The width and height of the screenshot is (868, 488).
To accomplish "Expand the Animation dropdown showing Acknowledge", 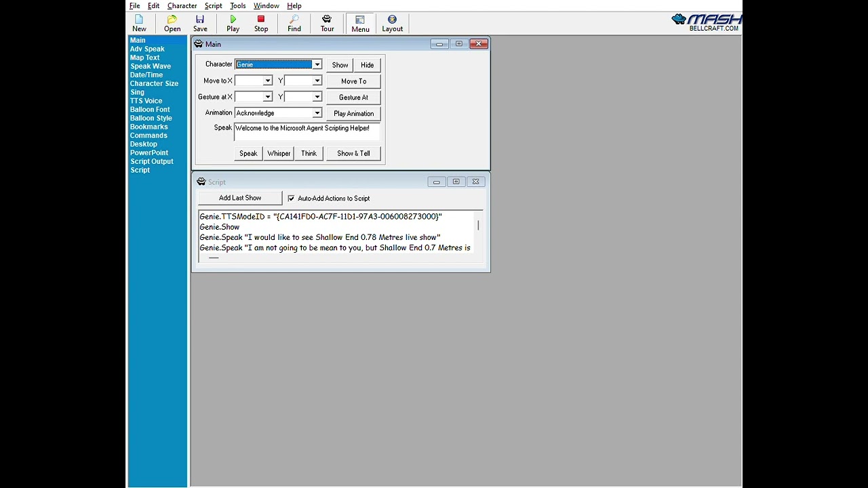I will point(317,113).
